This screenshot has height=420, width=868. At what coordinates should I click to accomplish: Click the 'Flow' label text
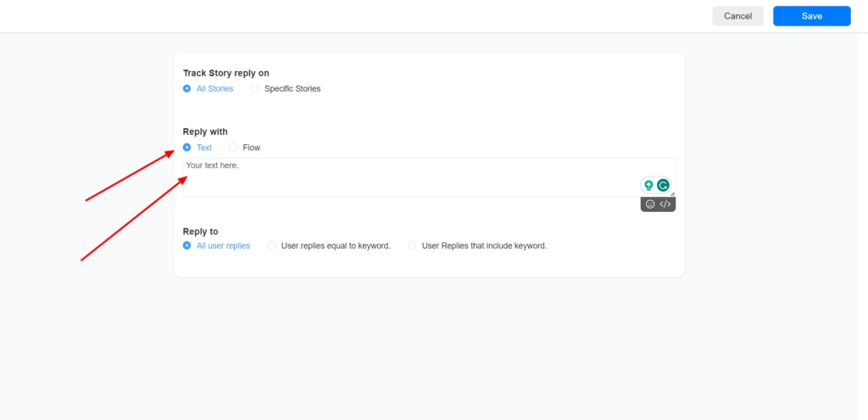(x=252, y=148)
